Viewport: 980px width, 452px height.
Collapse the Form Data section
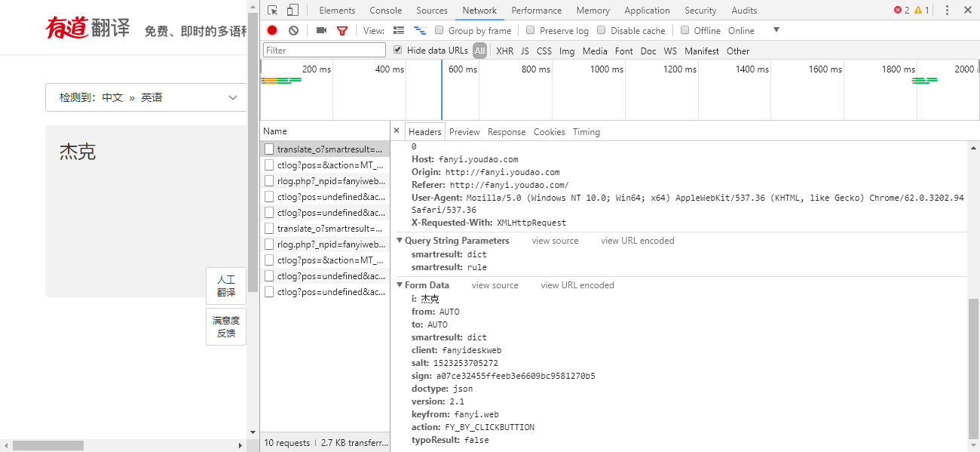[400, 285]
